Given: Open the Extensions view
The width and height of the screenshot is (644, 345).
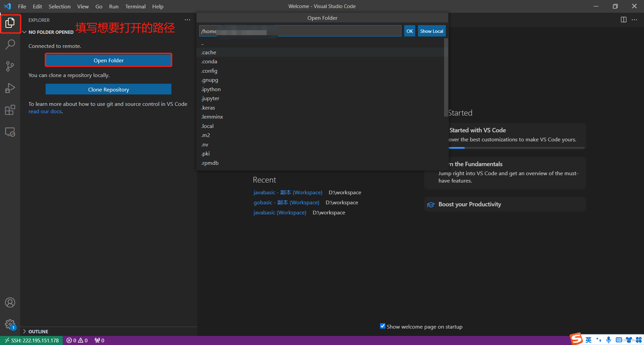Looking at the screenshot, I should tap(10, 110).
